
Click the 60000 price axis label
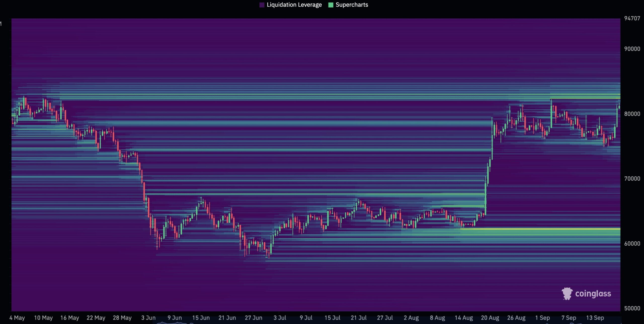pyautogui.click(x=632, y=244)
